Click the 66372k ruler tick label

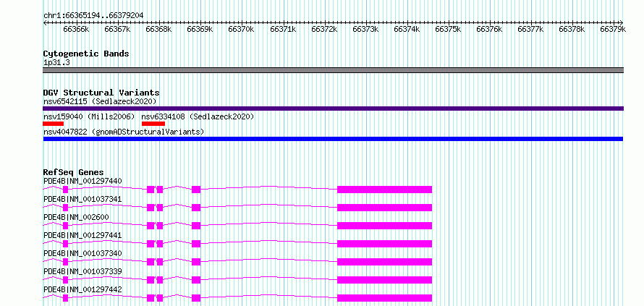point(324,29)
